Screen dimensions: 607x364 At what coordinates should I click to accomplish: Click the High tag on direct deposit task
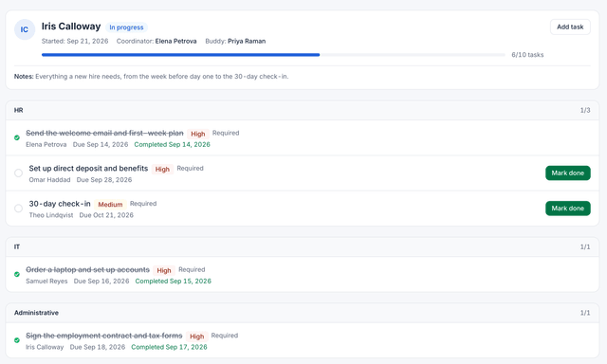coord(162,169)
